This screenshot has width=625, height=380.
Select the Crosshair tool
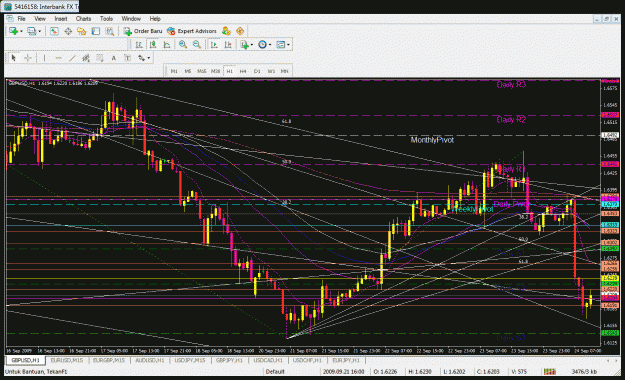(x=28, y=58)
